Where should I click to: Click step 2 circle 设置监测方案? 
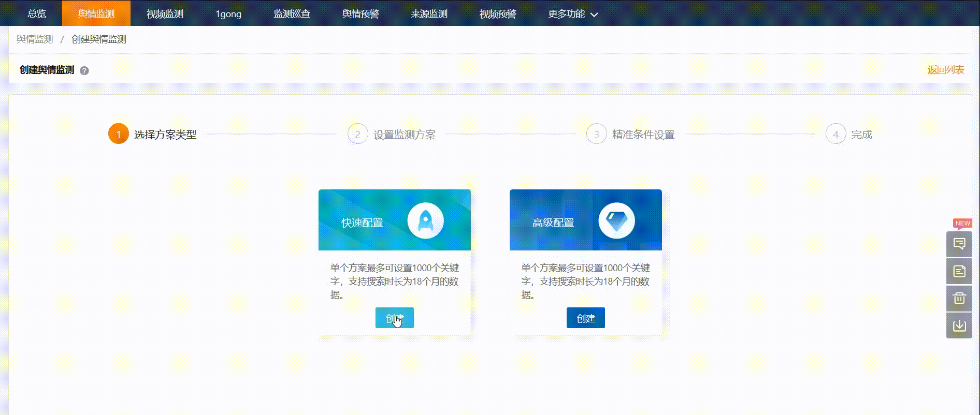357,134
